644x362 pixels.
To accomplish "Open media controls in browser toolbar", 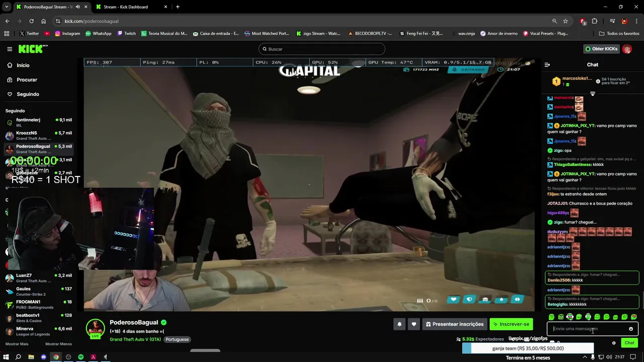I will [x=612, y=21].
